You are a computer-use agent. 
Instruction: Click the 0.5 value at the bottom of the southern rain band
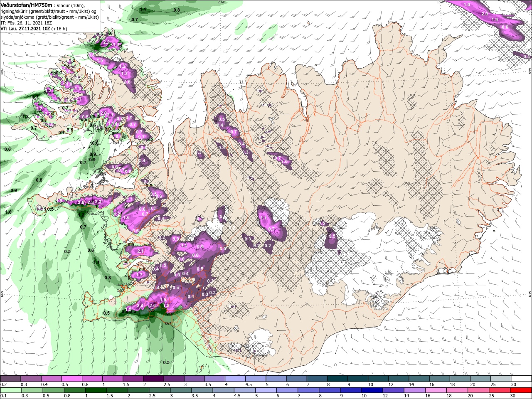point(166,362)
